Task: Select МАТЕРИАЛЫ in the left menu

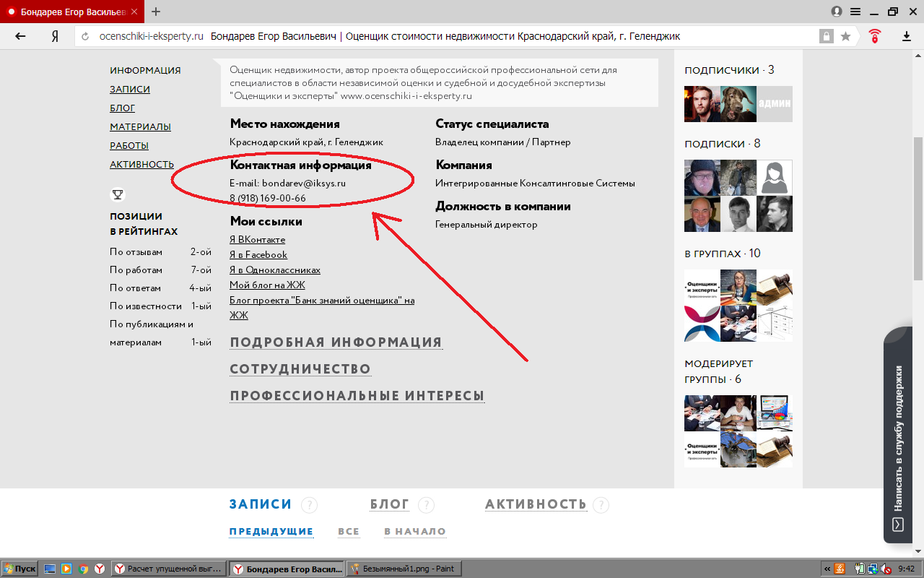Action: (140, 127)
